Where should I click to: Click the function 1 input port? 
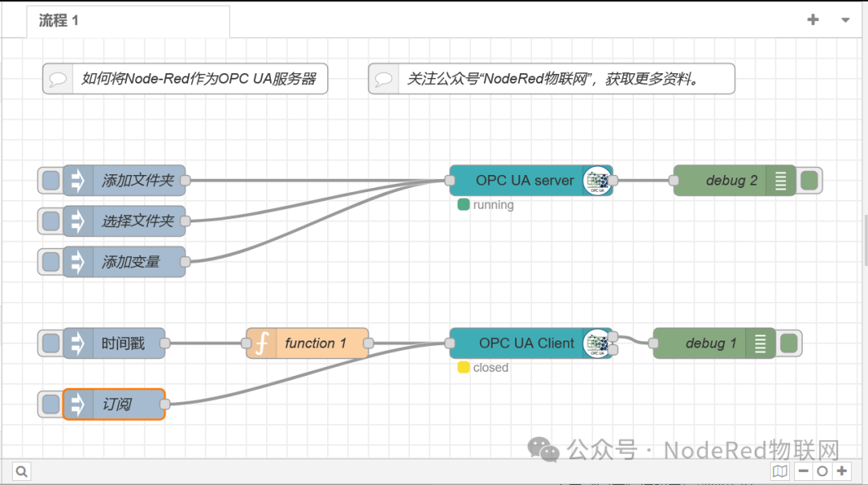tap(247, 344)
